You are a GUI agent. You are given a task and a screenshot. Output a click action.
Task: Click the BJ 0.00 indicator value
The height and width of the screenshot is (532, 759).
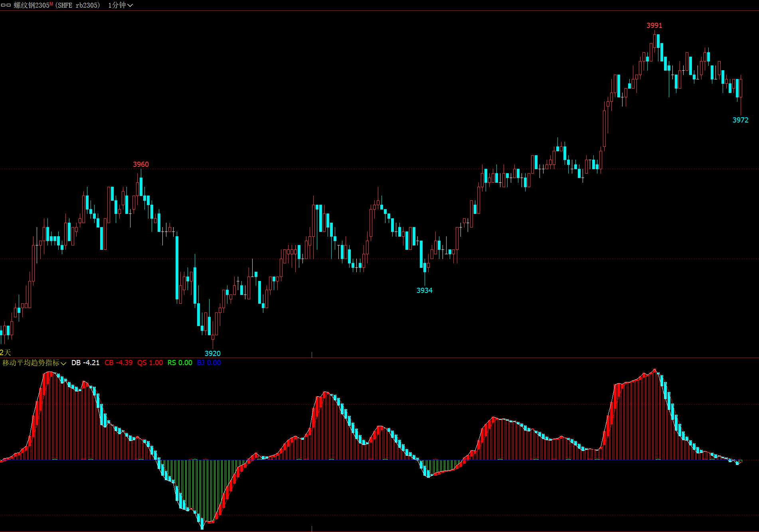209,363
